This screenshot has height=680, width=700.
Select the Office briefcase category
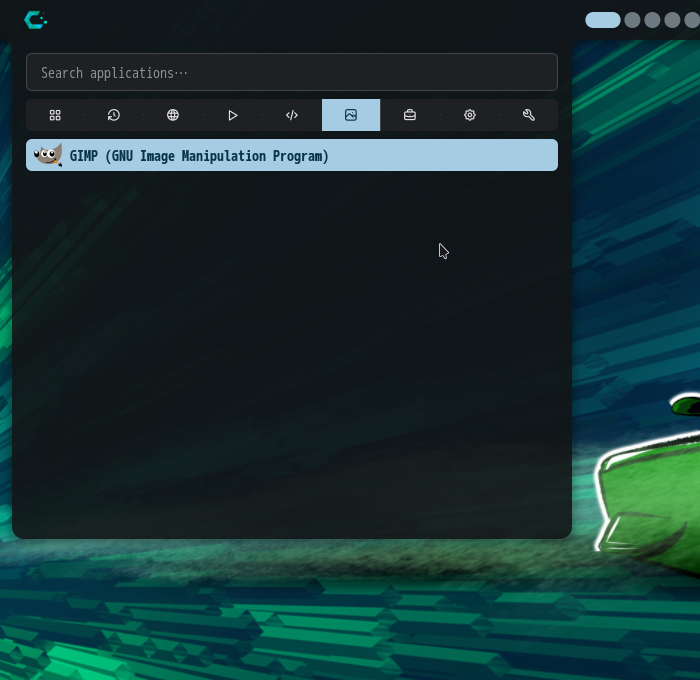point(410,115)
